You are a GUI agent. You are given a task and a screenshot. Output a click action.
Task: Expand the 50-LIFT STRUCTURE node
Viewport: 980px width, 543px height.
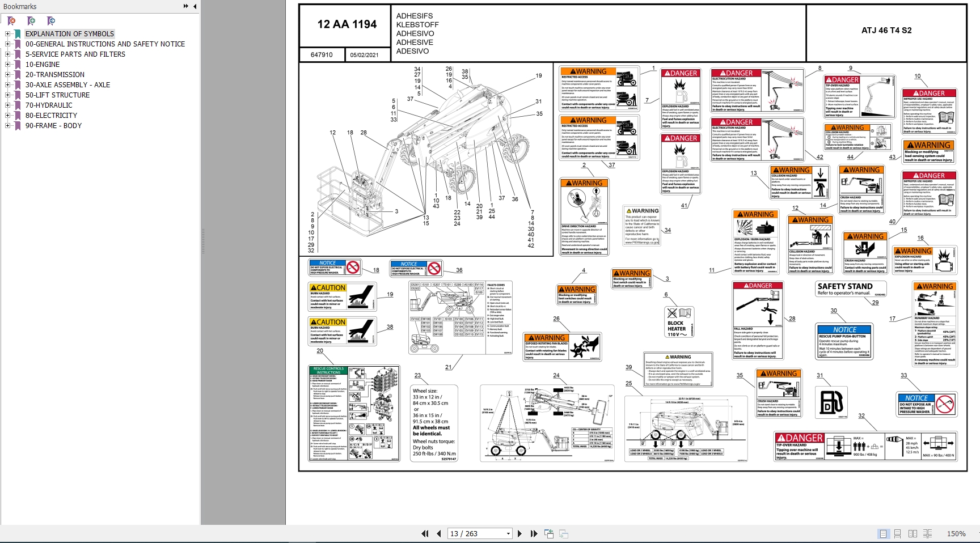coord(8,95)
